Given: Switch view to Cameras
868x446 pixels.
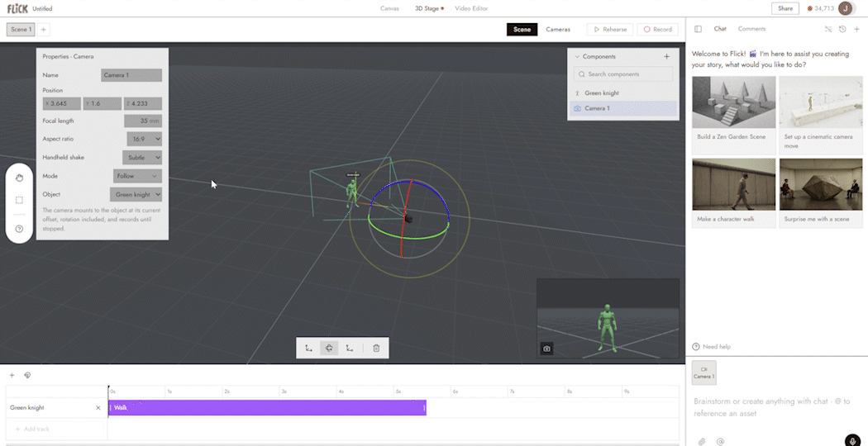Looking at the screenshot, I should coord(558,30).
